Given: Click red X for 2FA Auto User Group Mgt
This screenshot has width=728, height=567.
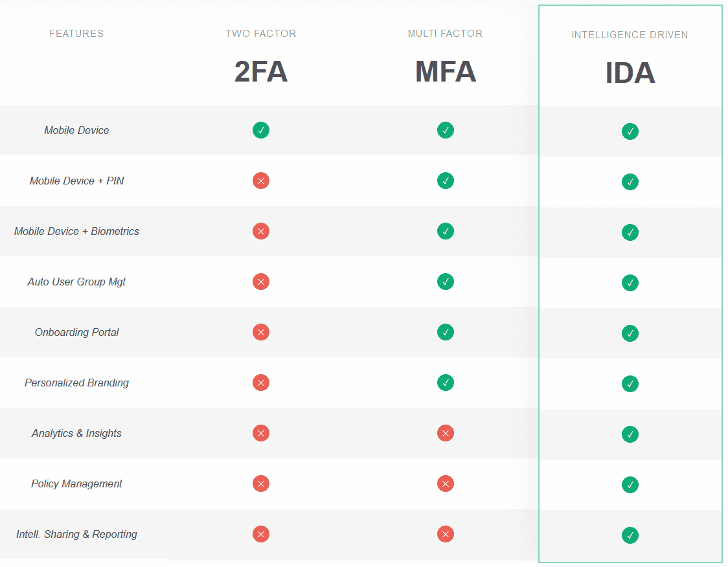Looking at the screenshot, I should pos(261,282).
